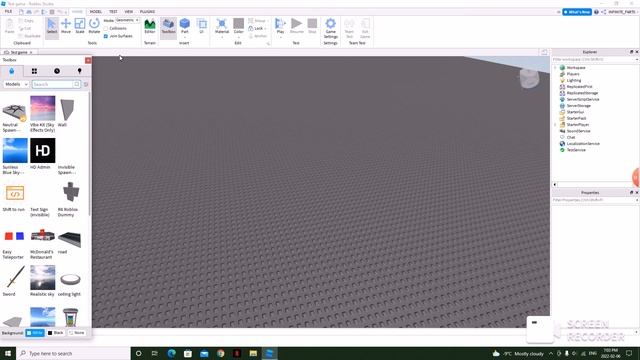
Task: Insert the Sword model thumbnail
Action: click(15, 278)
